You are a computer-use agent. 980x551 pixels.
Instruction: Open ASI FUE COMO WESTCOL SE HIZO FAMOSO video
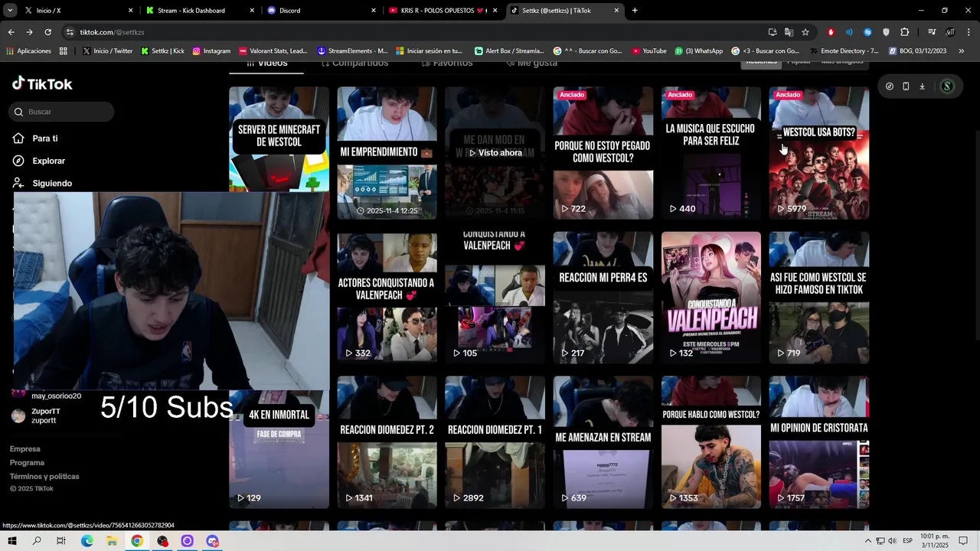(x=819, y=297)
